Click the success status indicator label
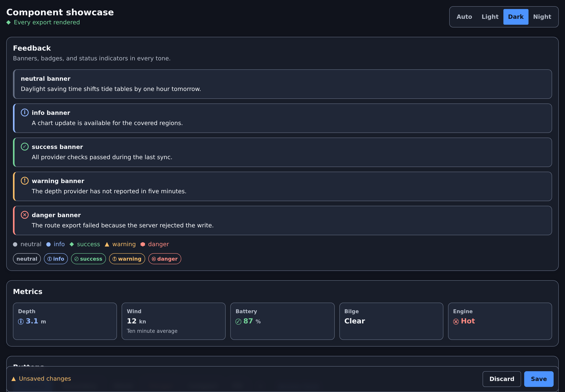565x392 pixels. pos(88,244)
